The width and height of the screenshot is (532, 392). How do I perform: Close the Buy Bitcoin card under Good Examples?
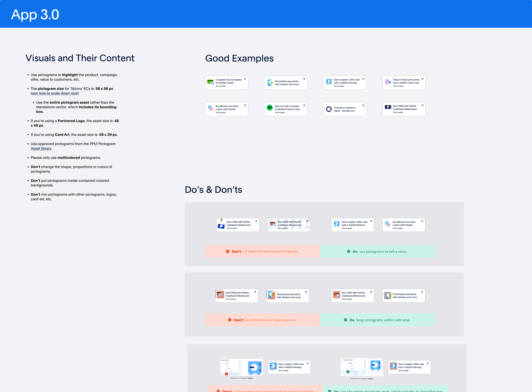(x=245, y=105)
